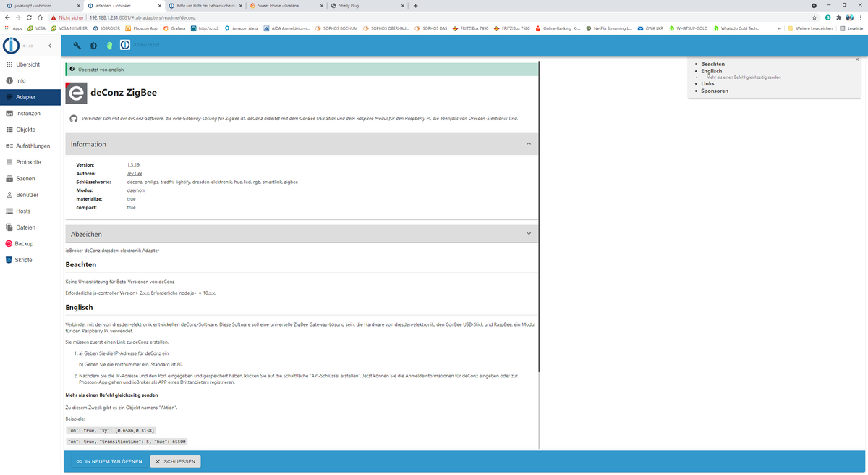Image resolution: width=868 pixels, height=475 pixels.
Task: Switch to Shelly Plug browser tab
Action: 366,5
